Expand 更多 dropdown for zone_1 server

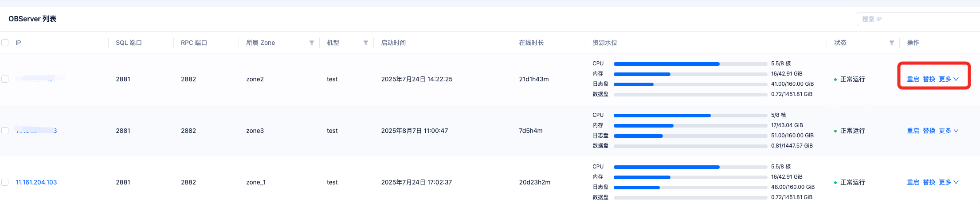tap(949, 182)
